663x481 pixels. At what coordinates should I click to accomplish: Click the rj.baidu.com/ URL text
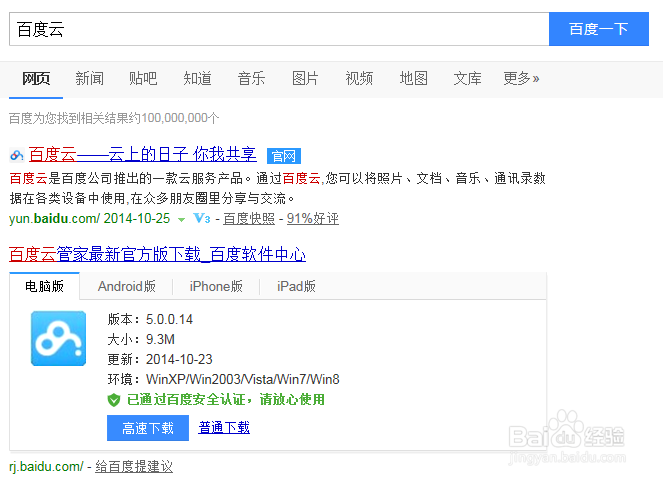46,467
